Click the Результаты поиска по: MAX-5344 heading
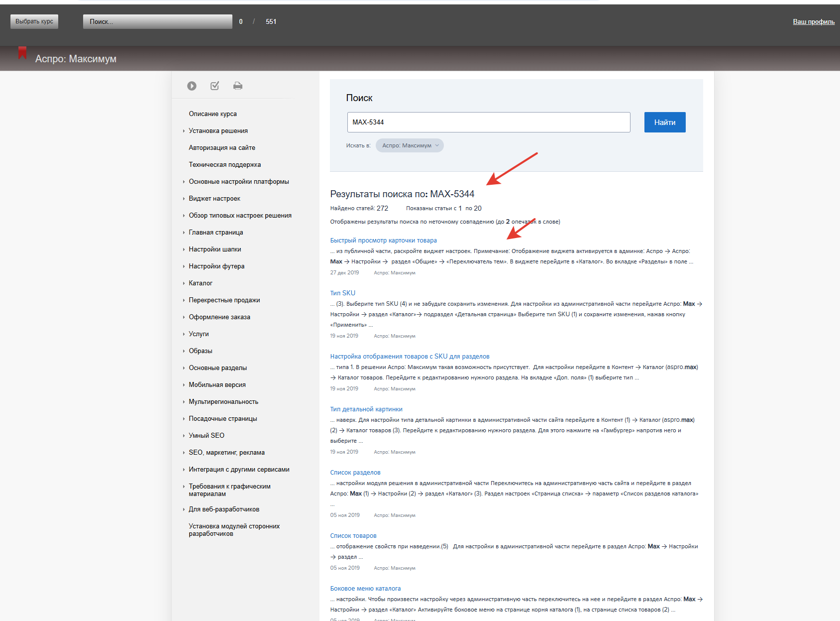Screen dimensions: 840x621 coord(402,194)
